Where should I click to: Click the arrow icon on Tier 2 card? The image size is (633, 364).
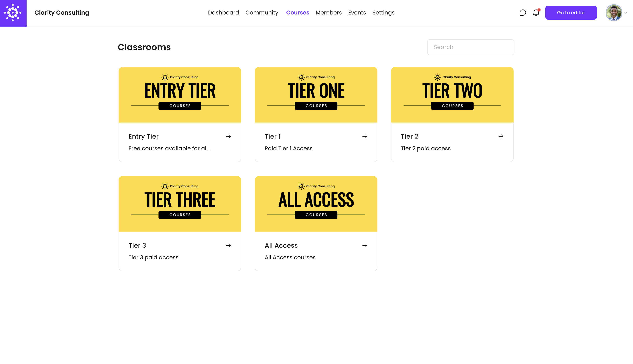501,136
